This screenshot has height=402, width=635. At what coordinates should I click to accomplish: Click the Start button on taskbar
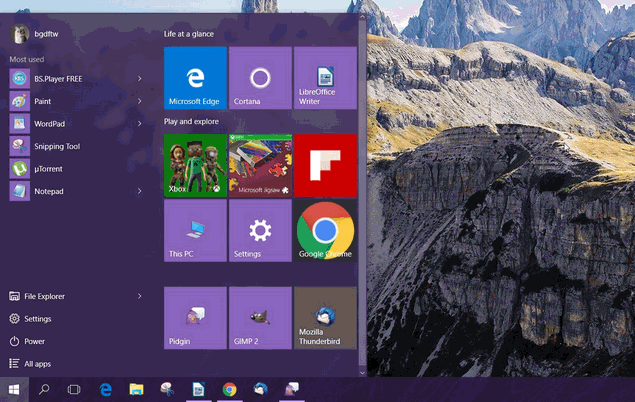pyautogui.click(x=14, y=389)
